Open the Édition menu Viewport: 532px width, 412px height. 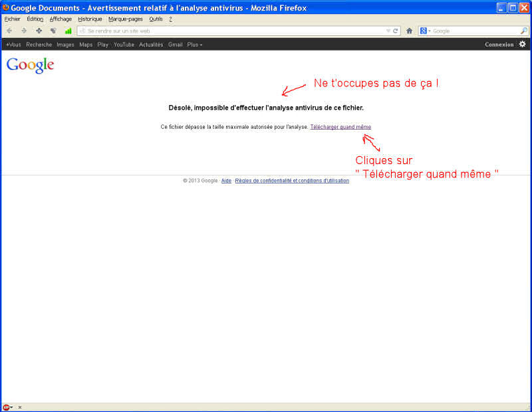pos(35,19)
